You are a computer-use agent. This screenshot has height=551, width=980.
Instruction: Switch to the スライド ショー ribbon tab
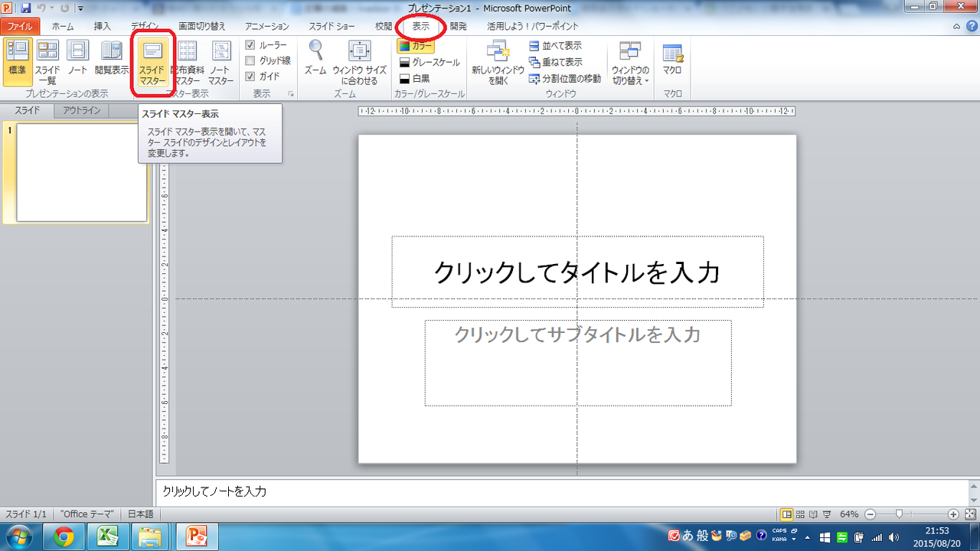click(x=332, y=26)
